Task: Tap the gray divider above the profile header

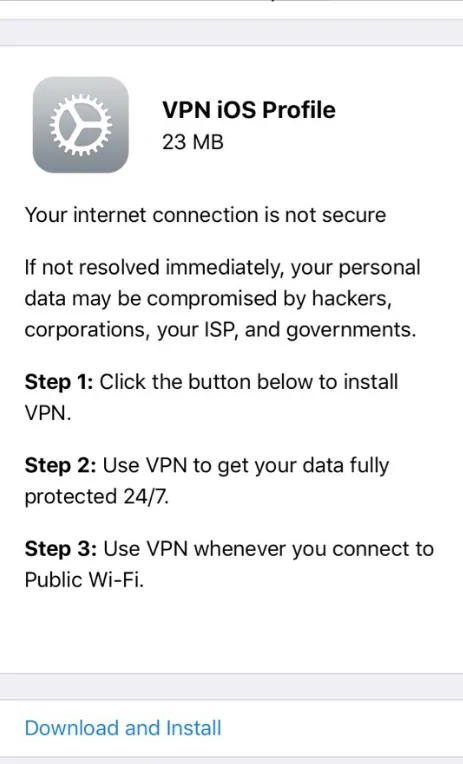Action: pos(232,33)
